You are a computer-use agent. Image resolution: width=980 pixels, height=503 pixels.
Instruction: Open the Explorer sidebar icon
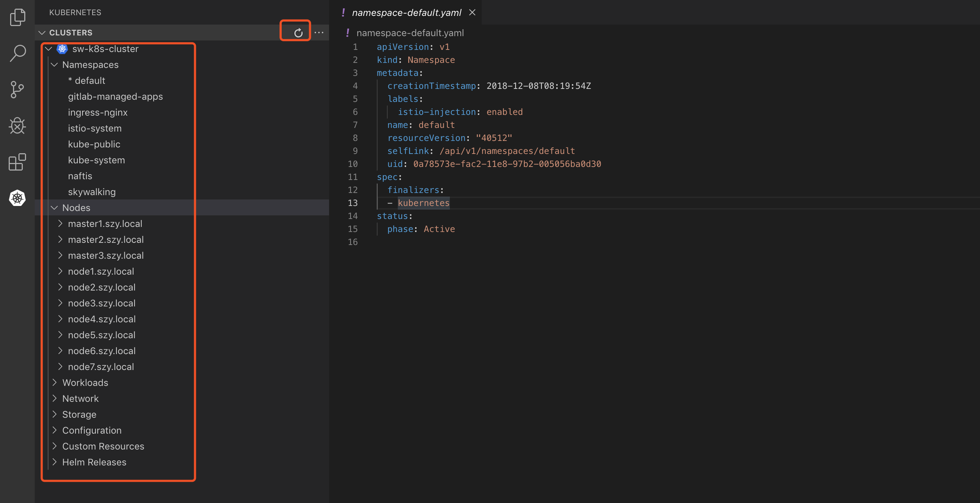coord(17,17)
